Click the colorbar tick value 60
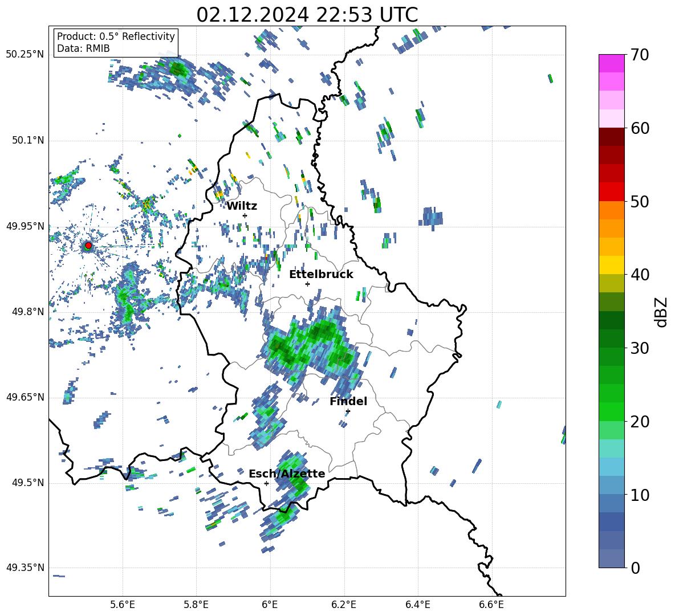Screen dimensions: 675x616 coord(640,128)
